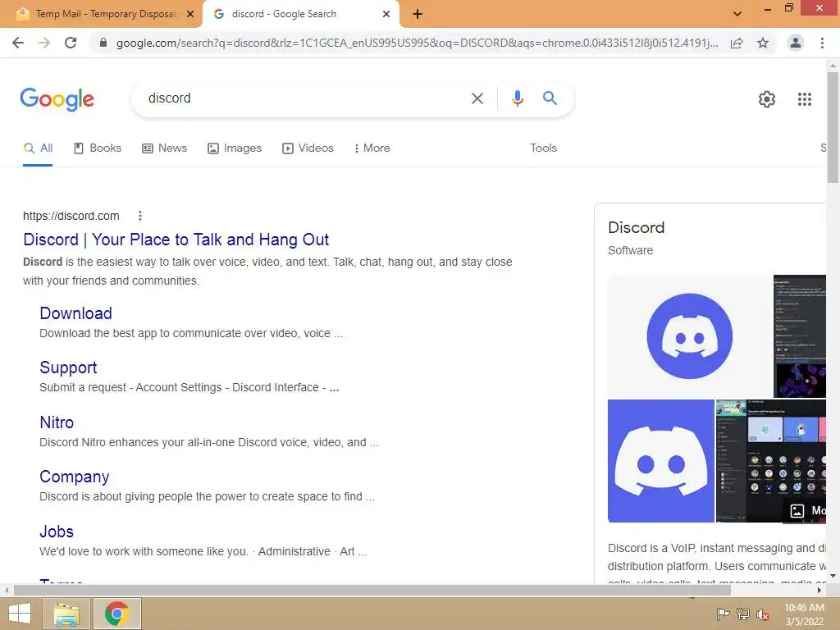Click the share page icon in address bar
The width and height of the screenshot is (840, 630).
pyautogui.click(x=737, y=43)
